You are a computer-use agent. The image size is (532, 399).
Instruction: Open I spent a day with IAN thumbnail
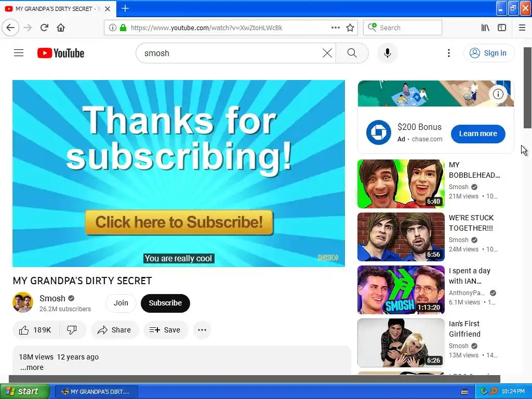pos(401,290)
